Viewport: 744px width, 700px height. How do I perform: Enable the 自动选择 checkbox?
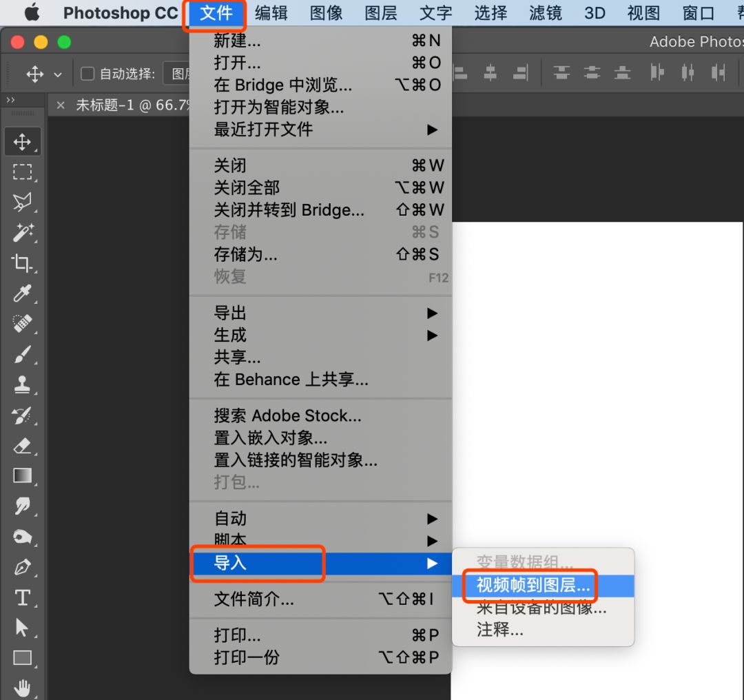(87, 74)
